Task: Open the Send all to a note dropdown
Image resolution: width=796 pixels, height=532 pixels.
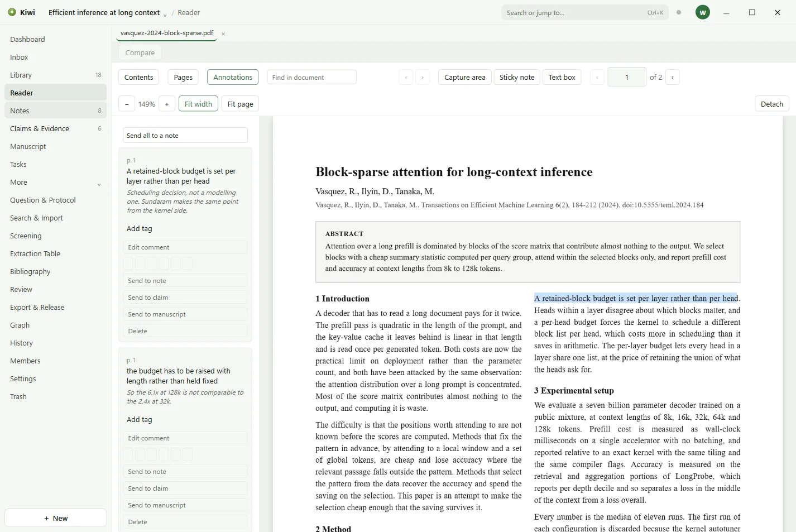Action: tap(185, 135)
